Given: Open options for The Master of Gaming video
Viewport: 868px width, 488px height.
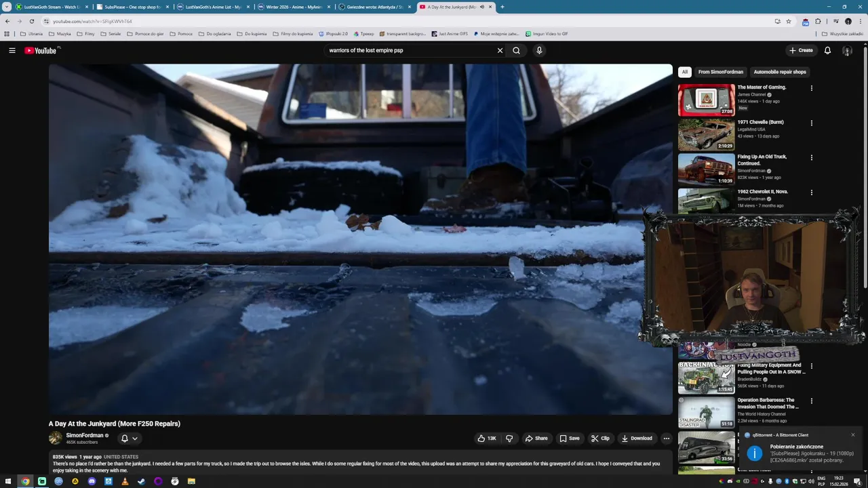Looking at the screenshot, I should tap(811, 87).
